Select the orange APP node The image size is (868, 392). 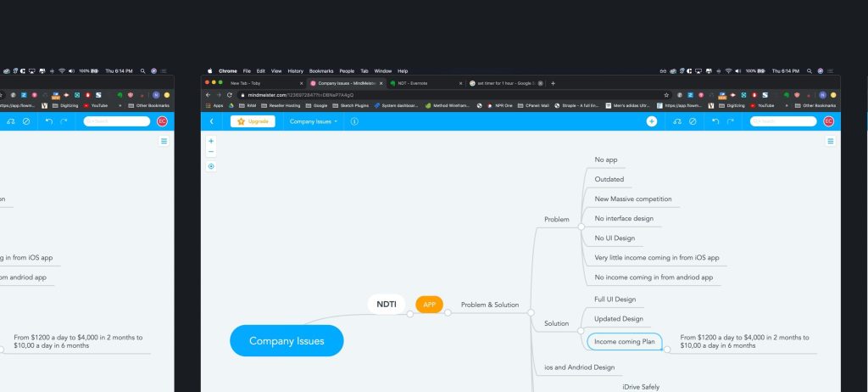[x=430, y=305]
